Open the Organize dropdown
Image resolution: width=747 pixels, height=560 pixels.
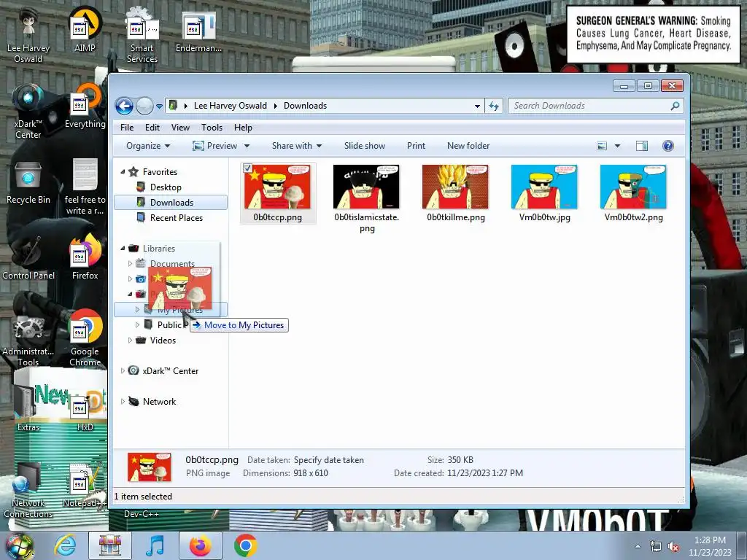pyautogui.click(x=147, y=146)
